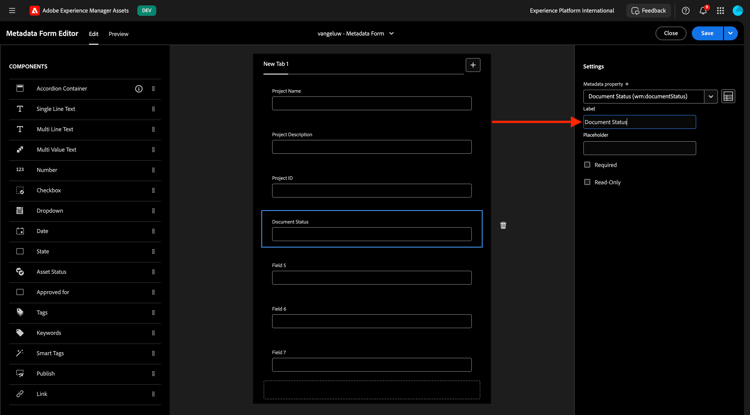Click the Accordion Container info icon
The width and height of the screenshot is (750, 415).
[139, 88]
